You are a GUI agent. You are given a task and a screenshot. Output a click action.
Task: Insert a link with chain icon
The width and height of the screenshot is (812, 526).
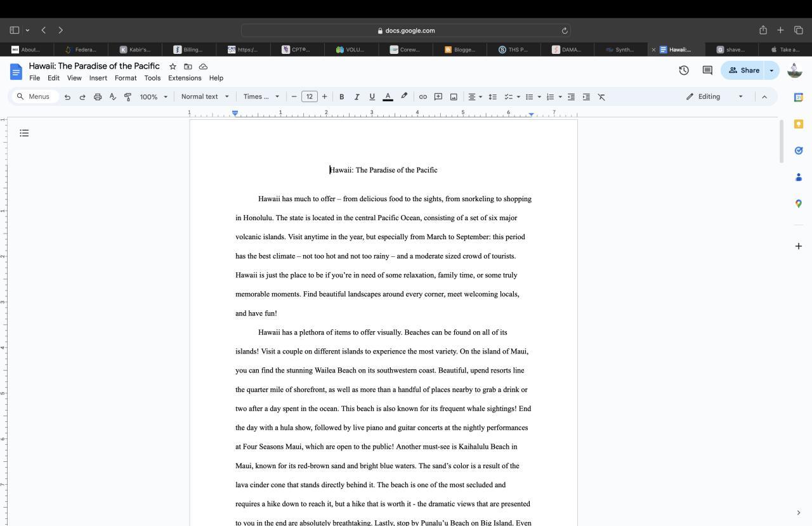(x=422, y=96)
